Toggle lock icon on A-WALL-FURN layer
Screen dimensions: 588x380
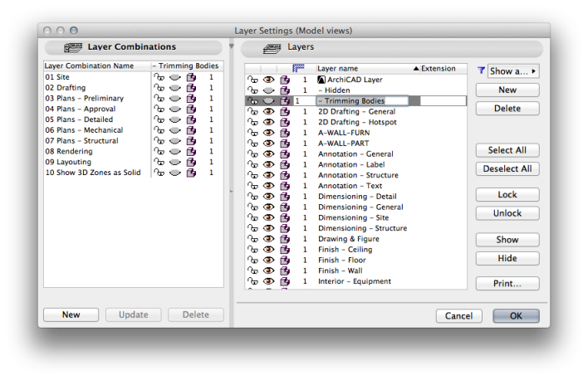point(252,133)
